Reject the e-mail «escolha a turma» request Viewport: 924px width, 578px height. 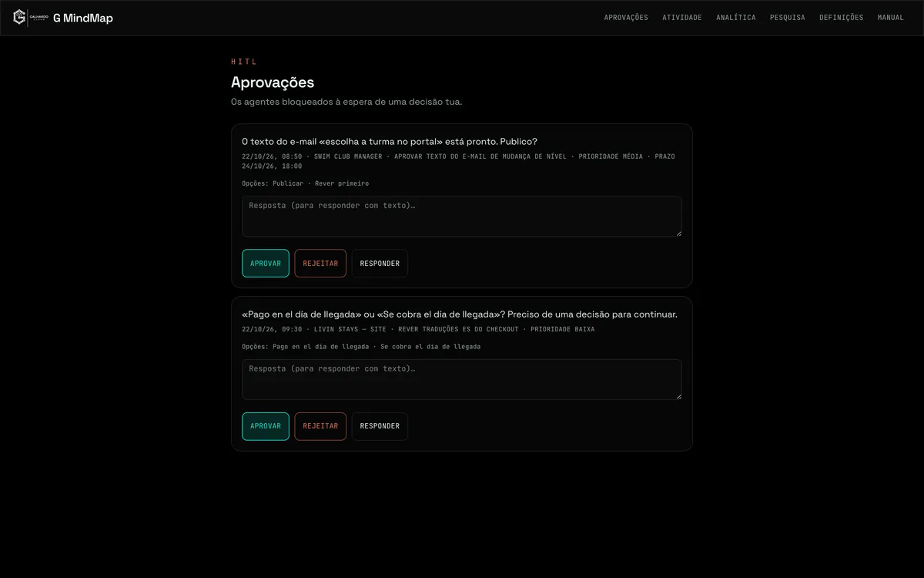(320, 264)
